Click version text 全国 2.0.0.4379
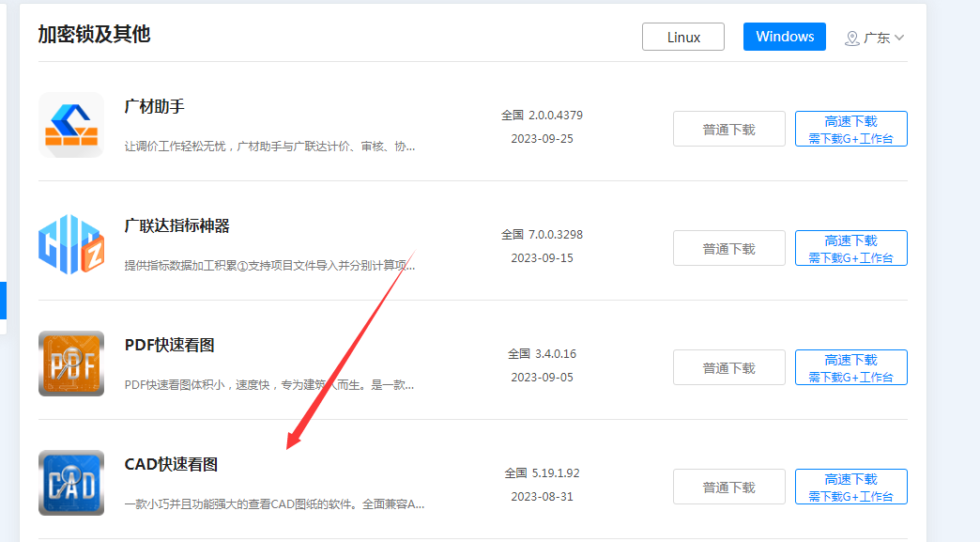Image resolution: width=980 pixels, height=542 pixels. pos(542,115)
